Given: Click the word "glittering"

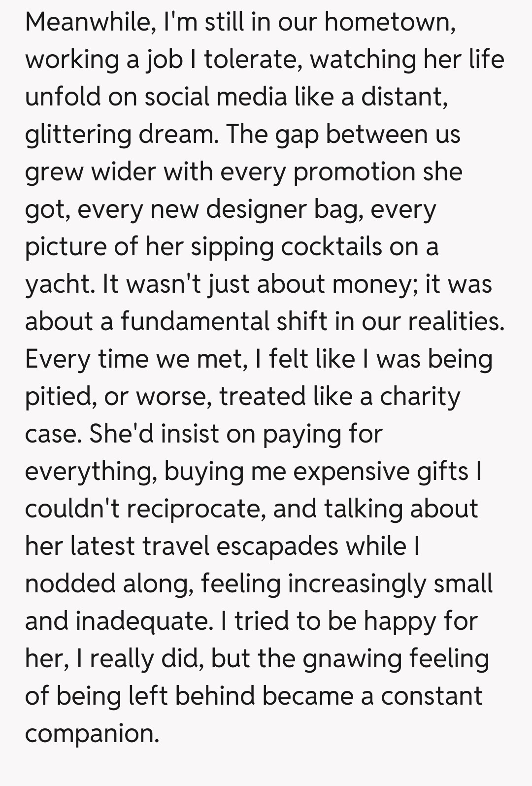Looking at the screenshot, I should pos(78,134).
